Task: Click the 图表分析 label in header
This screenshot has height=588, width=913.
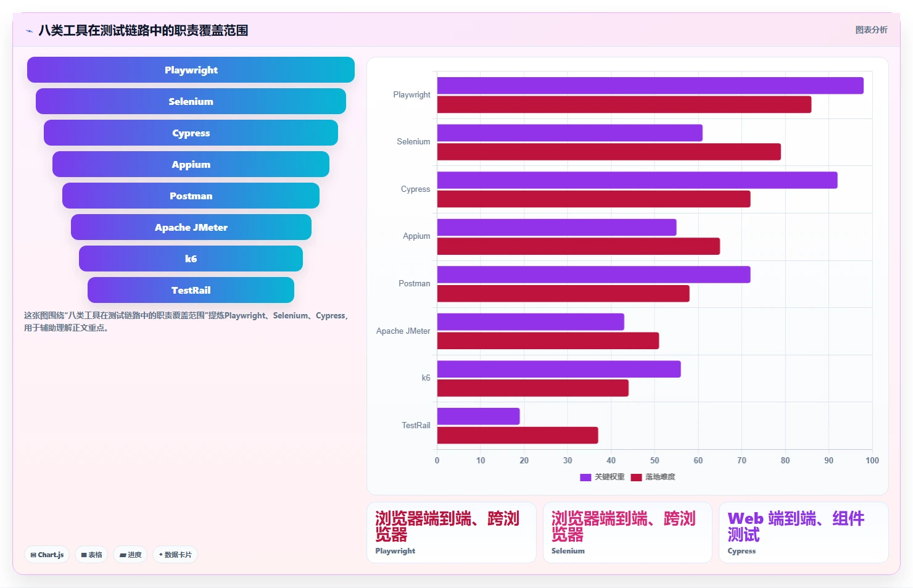Action: pyautogui.click(x=871, y=30)
